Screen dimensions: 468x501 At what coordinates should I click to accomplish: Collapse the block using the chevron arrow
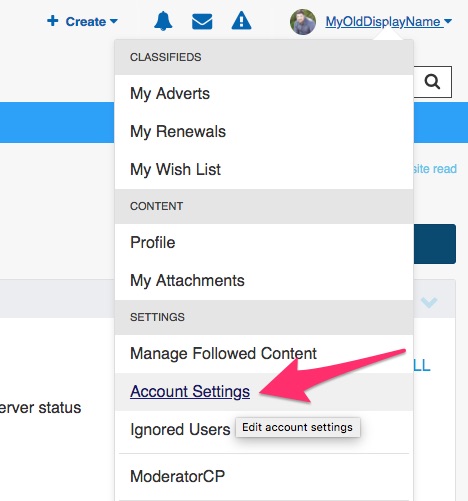[x=429, y=302]
